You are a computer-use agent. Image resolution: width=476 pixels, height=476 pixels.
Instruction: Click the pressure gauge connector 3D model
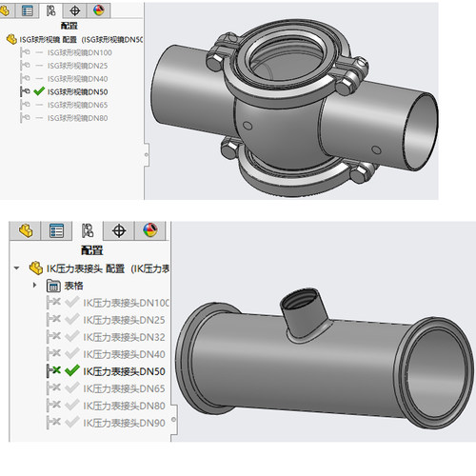point(324,359)
